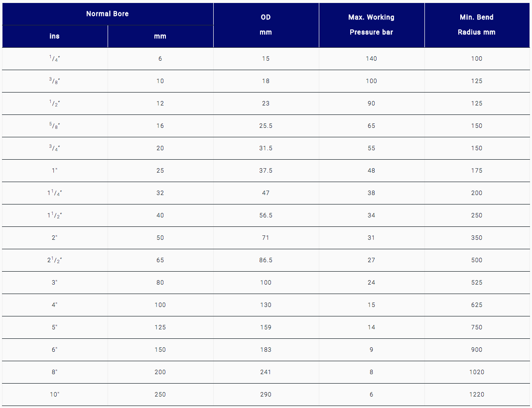The height and width of the screenshot is (408, 532).
Task: Select the 1/4" bore size cell
Action: click(55, 59)
